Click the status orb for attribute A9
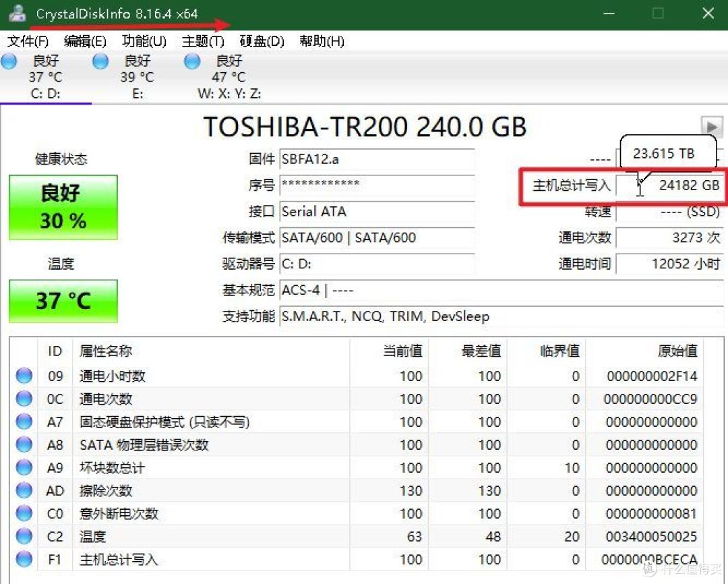 pyautogui.click(x=24, y=467)
